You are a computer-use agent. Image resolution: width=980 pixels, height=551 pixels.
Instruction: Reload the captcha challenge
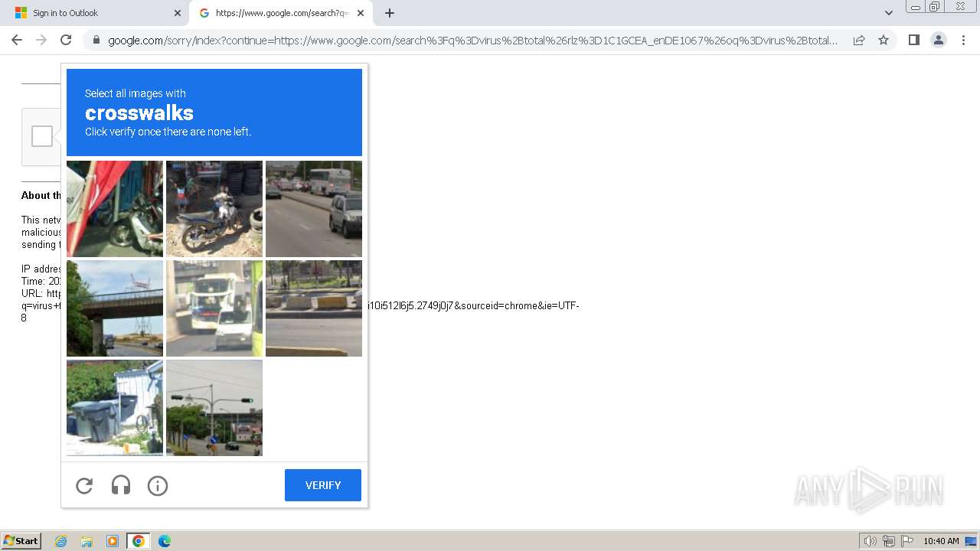[x=84, y=485]
